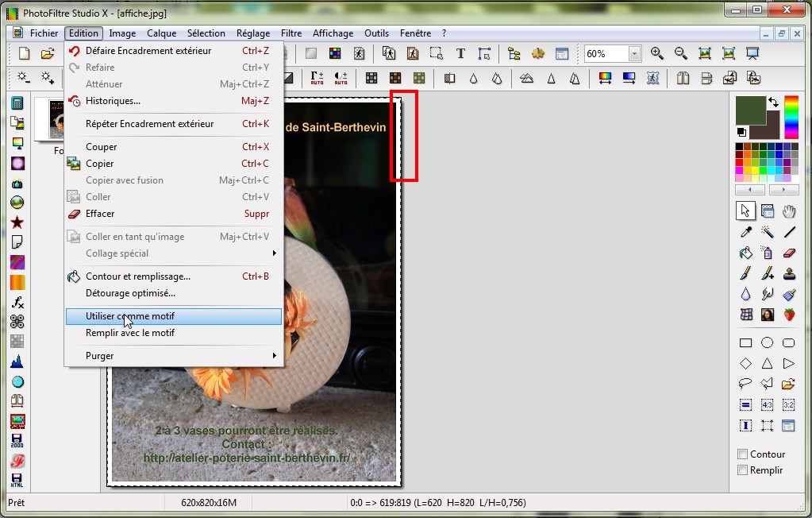Click the Zoom in magnifier icon
Viewport: 812px width, 518px height.
657,53
